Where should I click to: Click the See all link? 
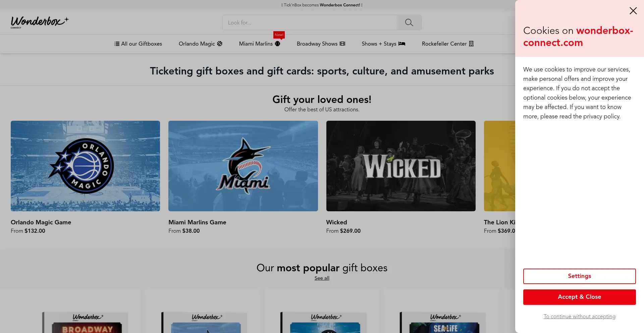coord(322,278)
